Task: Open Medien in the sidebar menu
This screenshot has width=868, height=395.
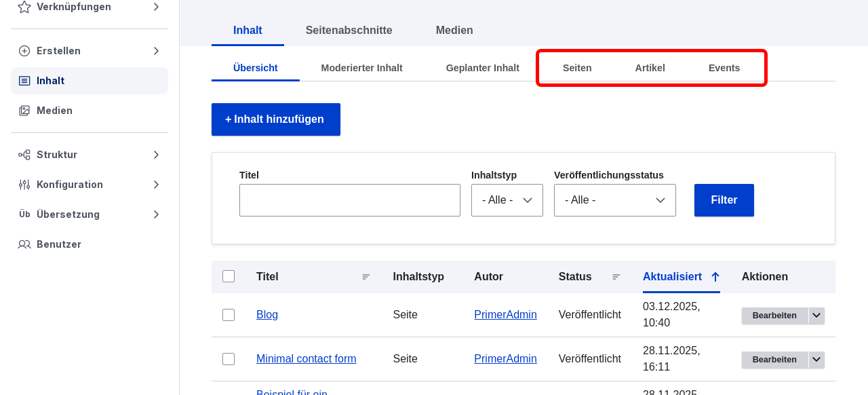Action: pos(90,111)
